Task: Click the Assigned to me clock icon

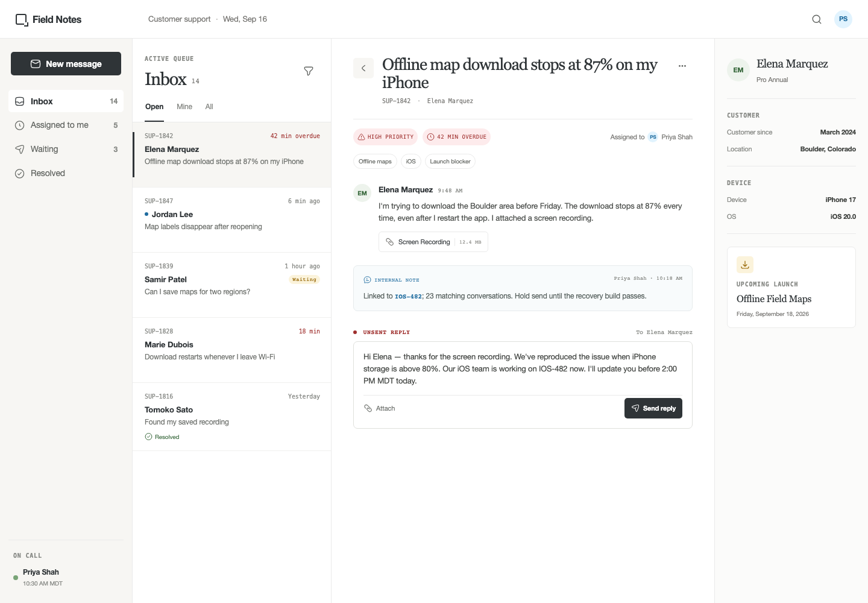Action: coord(19,125)
